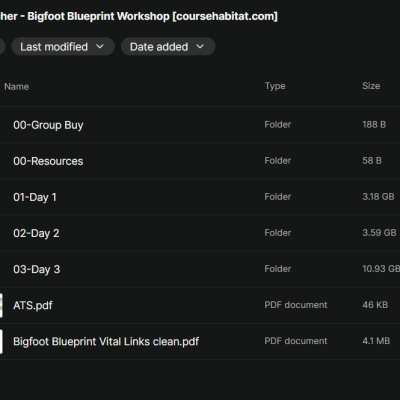Click the ATS.pdf thumbnail icon
This screenshot has width=400, height=400.
(1, 305)
